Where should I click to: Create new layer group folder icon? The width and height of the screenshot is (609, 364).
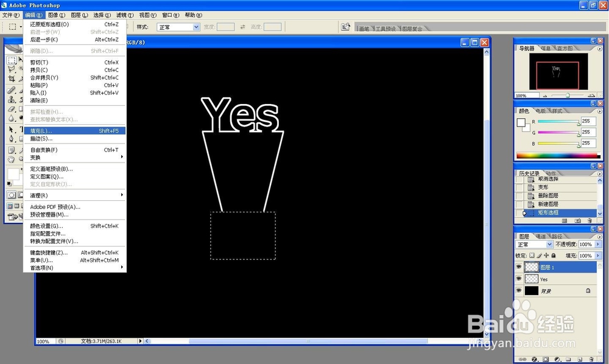click(568, 359)
